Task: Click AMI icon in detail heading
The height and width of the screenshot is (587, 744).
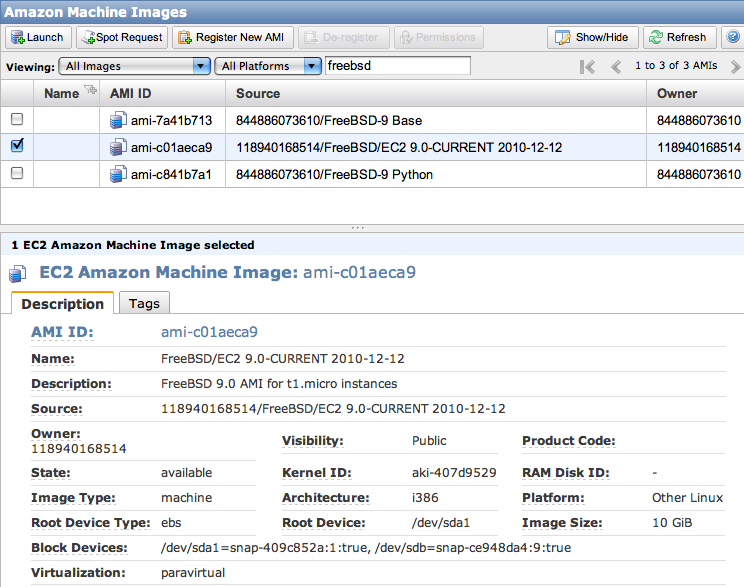Action: tap(18, 274)
